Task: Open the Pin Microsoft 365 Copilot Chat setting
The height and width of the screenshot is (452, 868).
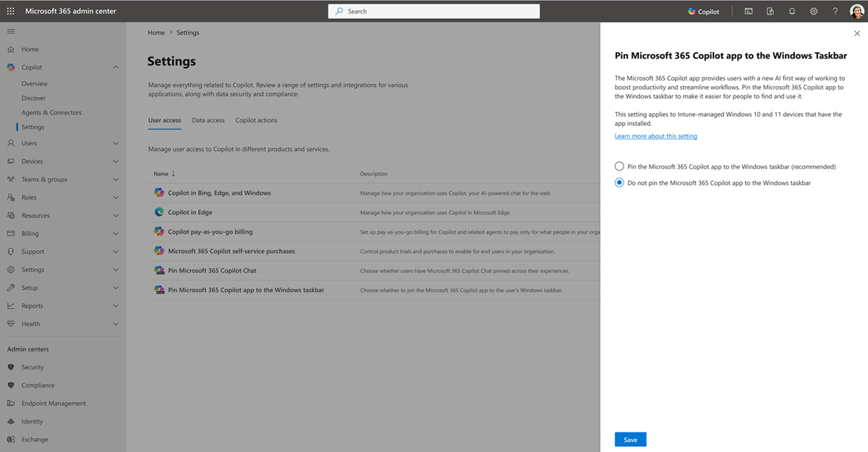Action: tap(212, 270)
